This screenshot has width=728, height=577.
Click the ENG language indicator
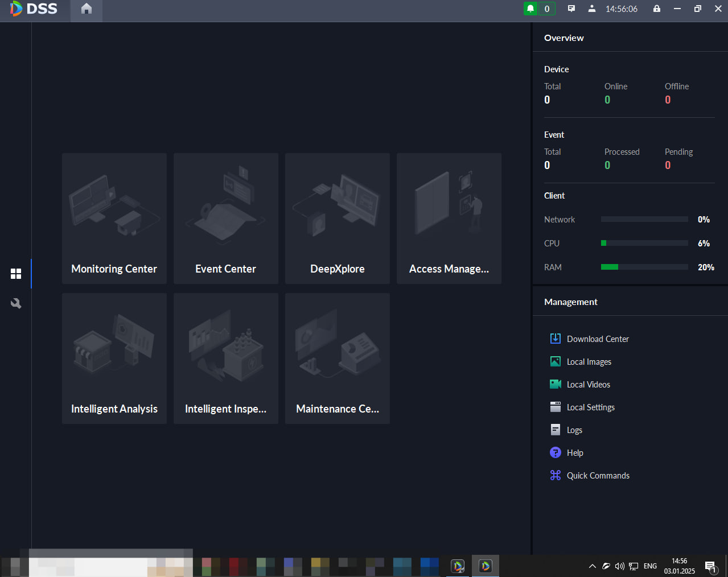click(650, 566)
